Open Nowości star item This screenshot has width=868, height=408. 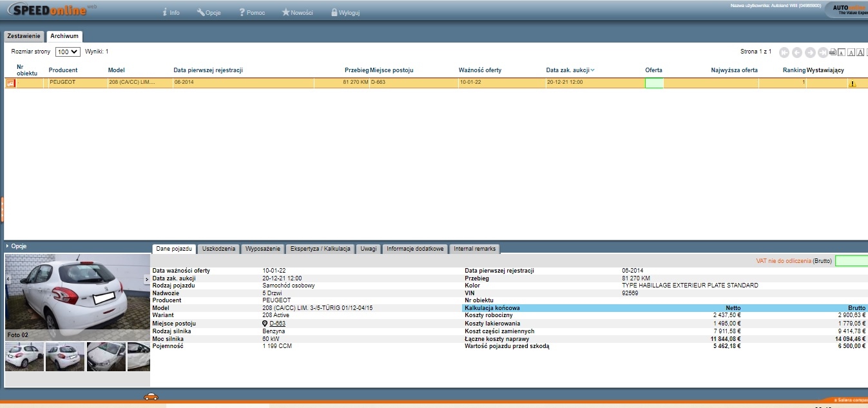point(285,12)
